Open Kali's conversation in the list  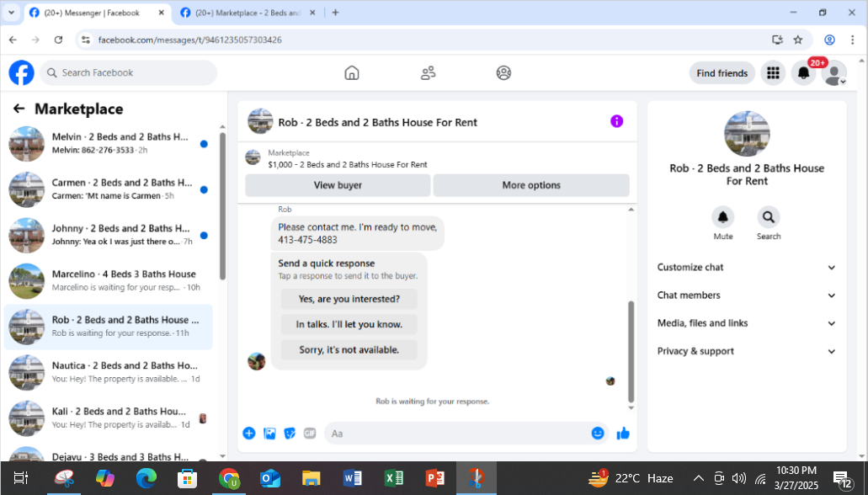tap(109, 418)
